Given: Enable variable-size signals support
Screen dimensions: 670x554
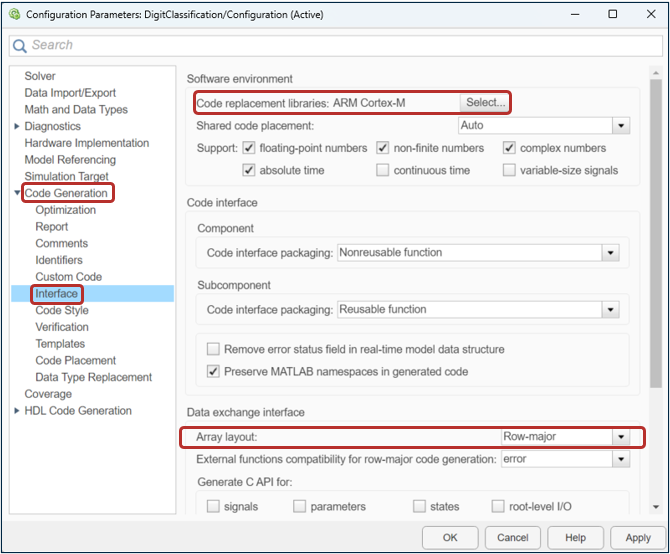Looking at the screenshot, I should coord(510,170).
